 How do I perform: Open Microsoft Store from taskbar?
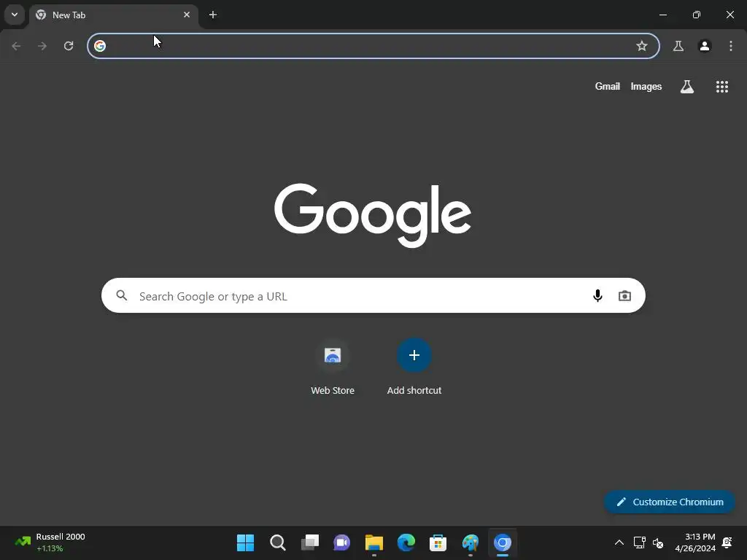pos(438,542)
